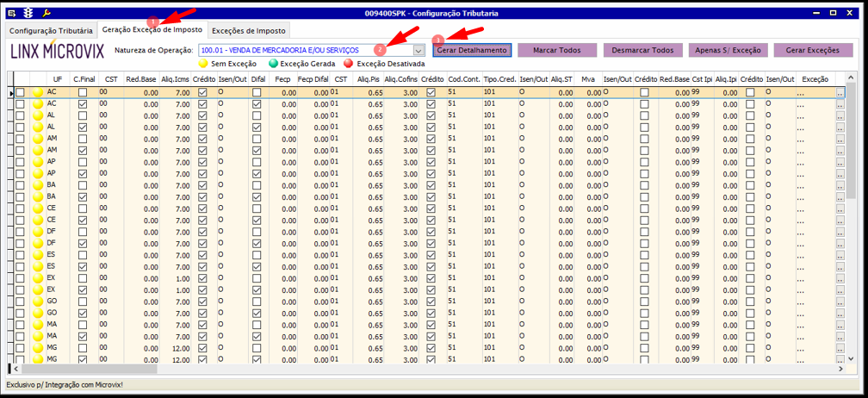Click the green Exceção Gerada legend ball
Viewport: 868px width, 398px height.
pos(274,64)
